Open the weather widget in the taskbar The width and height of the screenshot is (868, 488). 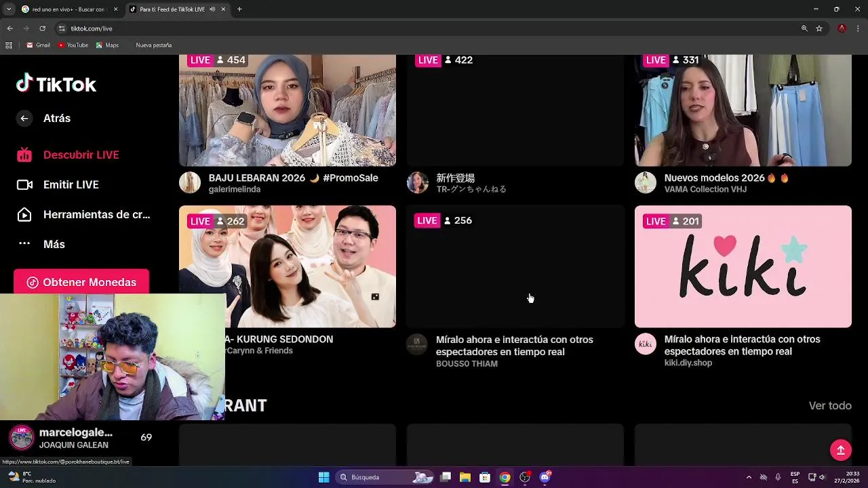tap(31, 477)
